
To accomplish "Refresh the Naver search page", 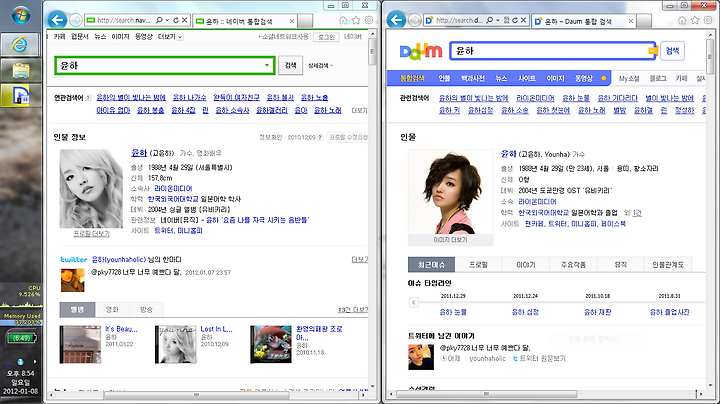I will pos(176,20).
